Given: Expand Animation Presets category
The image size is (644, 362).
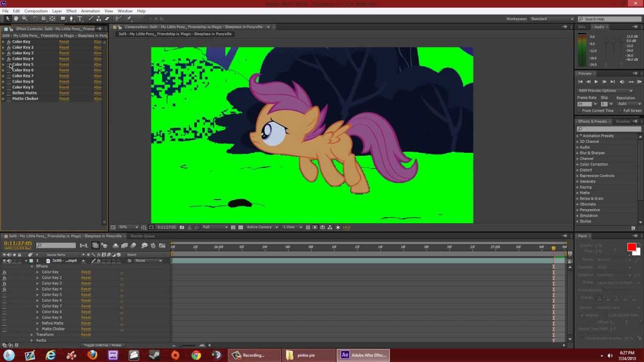Looking at the screenshot, I should tap(578, 136).
